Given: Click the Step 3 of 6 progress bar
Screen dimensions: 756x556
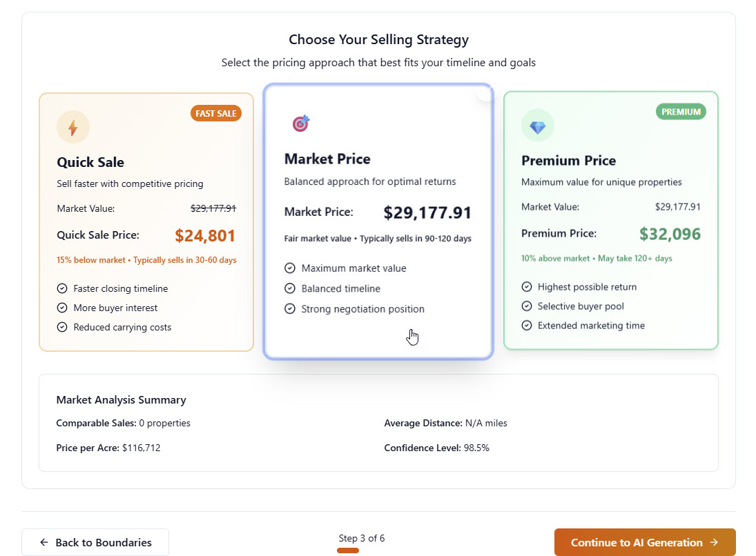Looking at the screenshot, I should tap(348, 550).
